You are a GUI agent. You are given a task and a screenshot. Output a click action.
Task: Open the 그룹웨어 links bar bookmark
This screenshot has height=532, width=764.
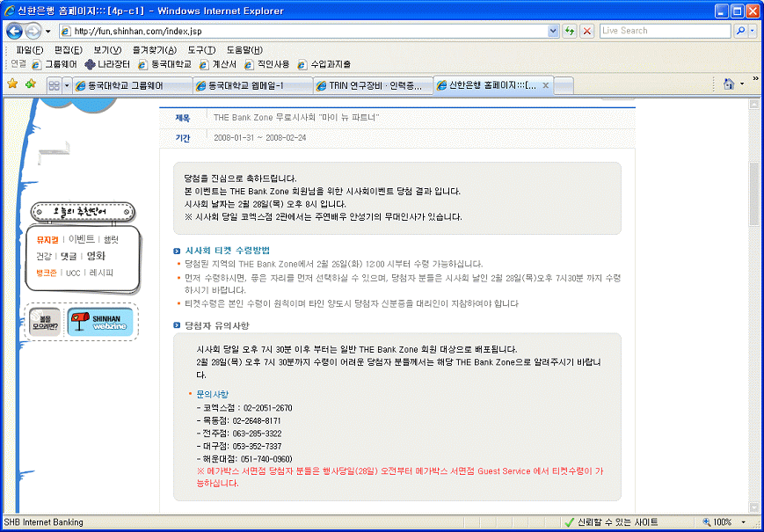click(55, 64)
